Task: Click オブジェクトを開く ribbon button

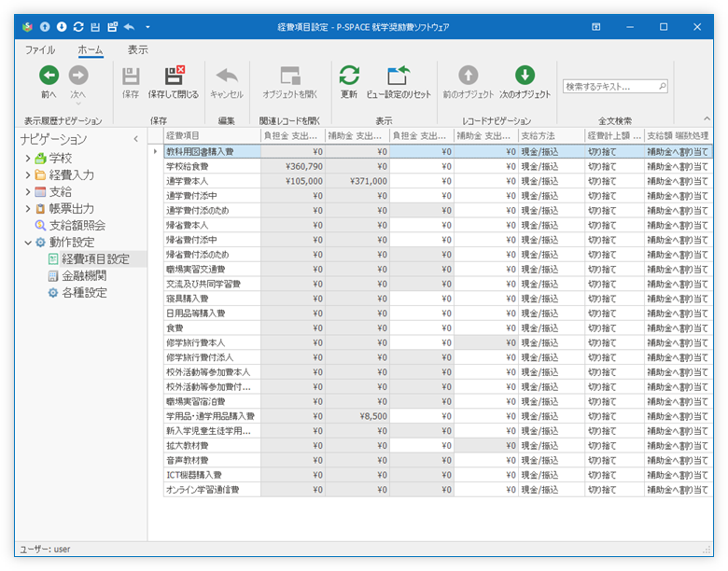Action: click(289, 83)
